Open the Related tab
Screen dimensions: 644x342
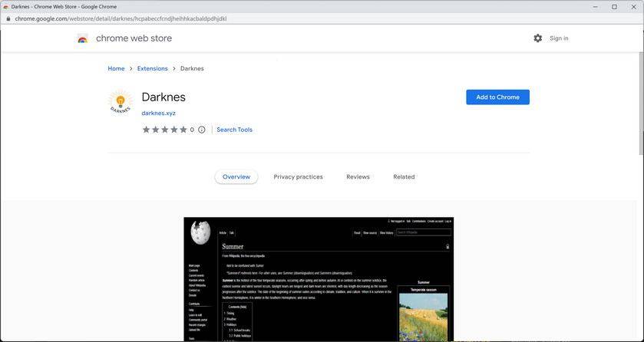point(404,176)
